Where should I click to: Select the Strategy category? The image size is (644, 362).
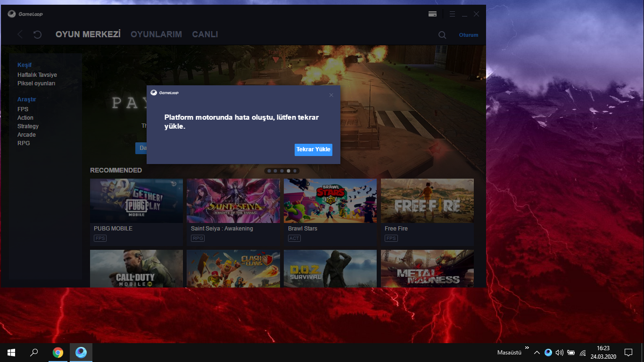click(x=28, y=126)
